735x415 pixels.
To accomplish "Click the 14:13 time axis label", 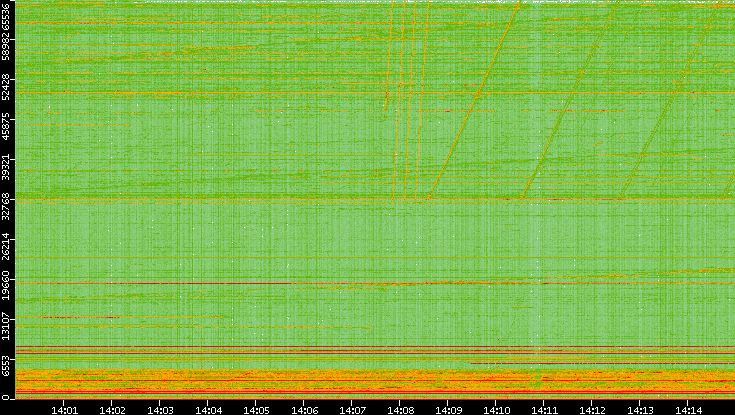I will click(x=640, y=410).
